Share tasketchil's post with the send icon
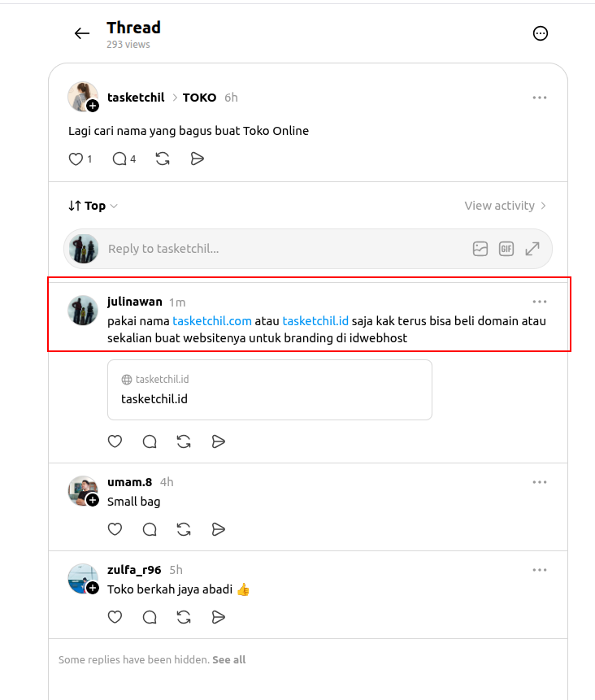 (197, 159)
